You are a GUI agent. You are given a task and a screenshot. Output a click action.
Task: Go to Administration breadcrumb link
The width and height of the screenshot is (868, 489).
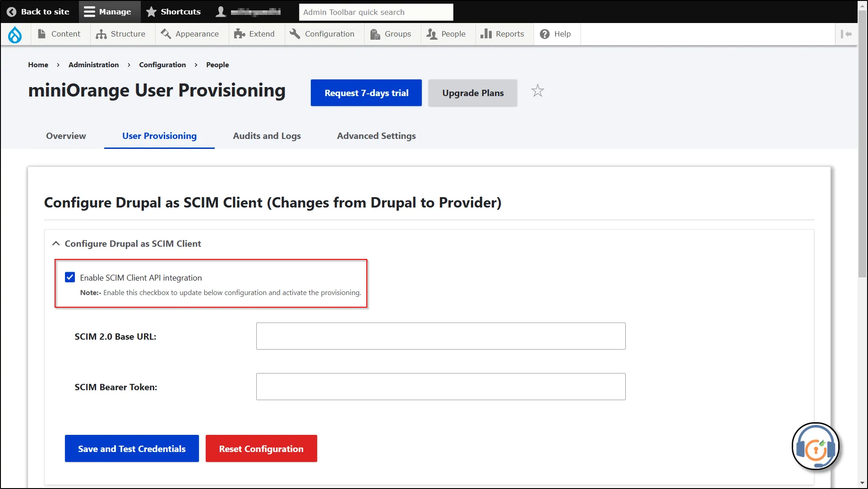(93, 65)
